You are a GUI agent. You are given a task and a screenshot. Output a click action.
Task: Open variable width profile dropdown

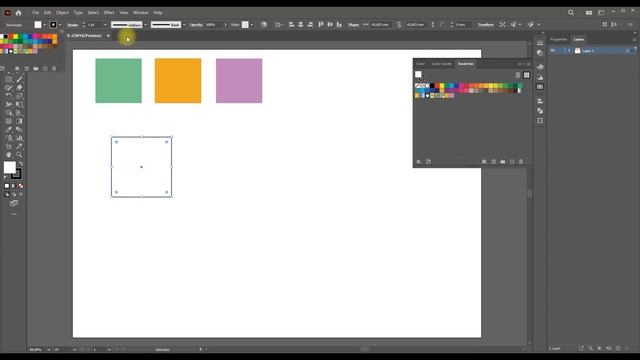145,25
